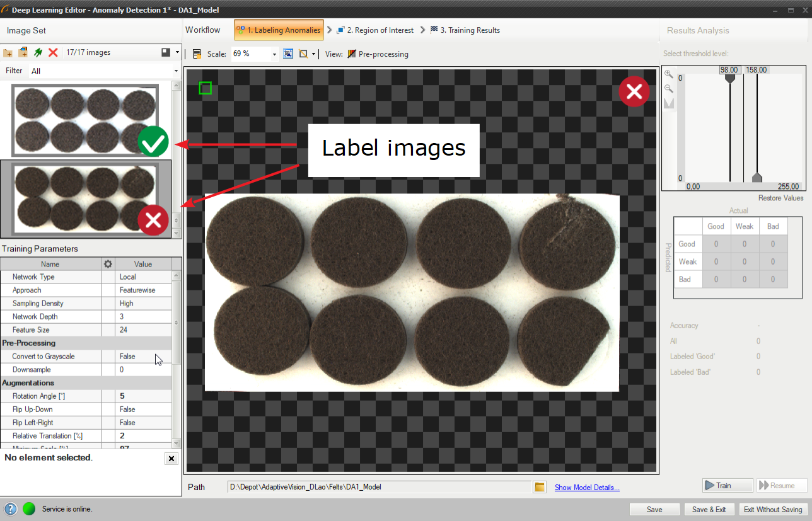
Task: Open help via the question mark icon
Action: (11, 509)
